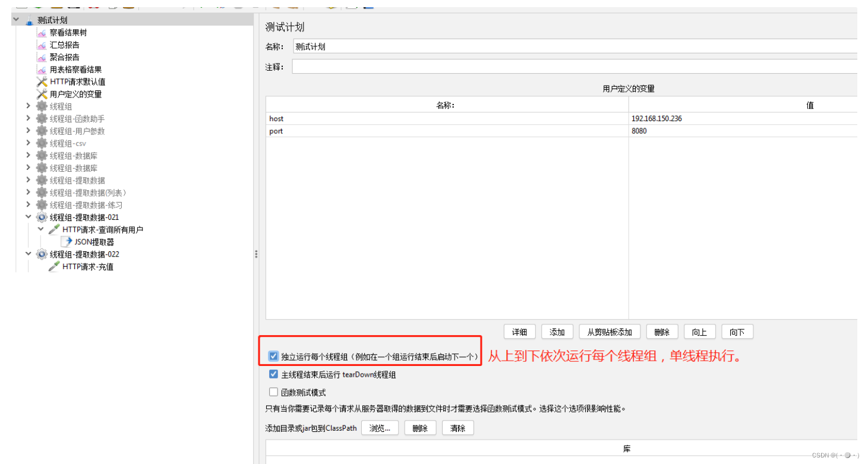
Task: Expand the 线程组-提取数据(列表) node
Action: point(28,192)
